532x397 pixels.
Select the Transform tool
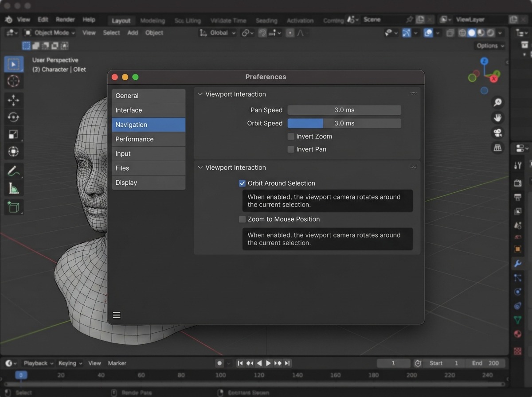tap(14, 152)
